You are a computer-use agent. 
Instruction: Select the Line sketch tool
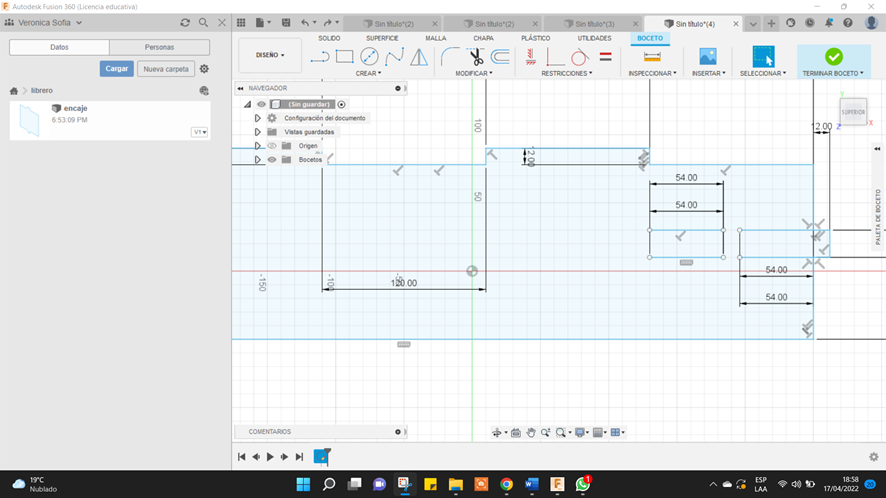(320, 57)
